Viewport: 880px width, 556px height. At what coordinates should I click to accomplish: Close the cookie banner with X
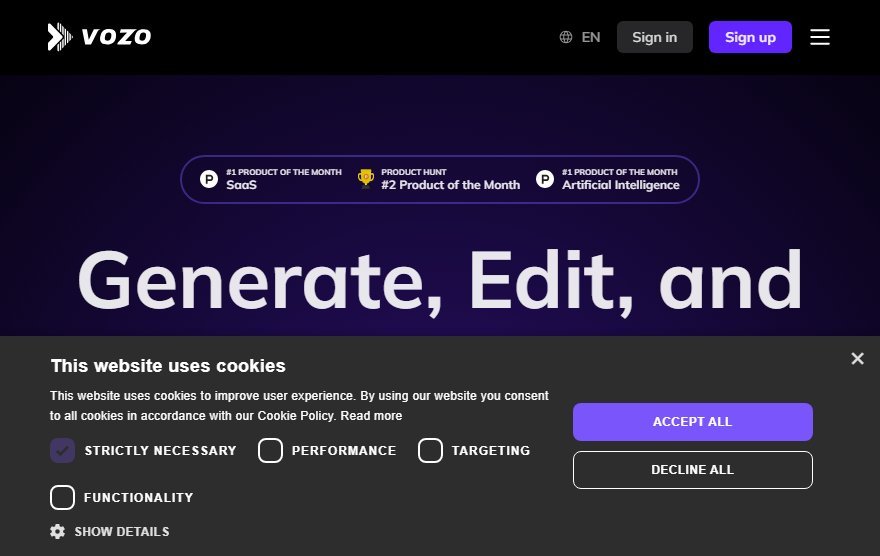[x=857, y=359]
